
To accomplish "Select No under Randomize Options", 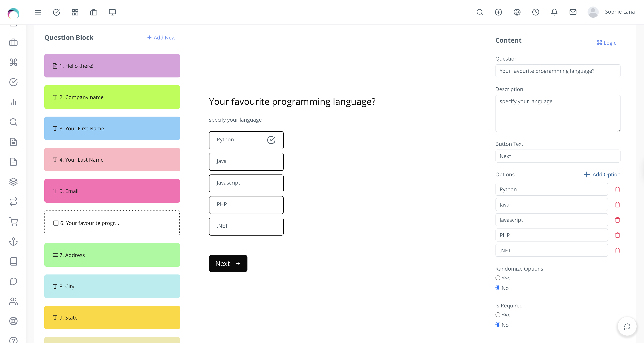I will 498,288.
